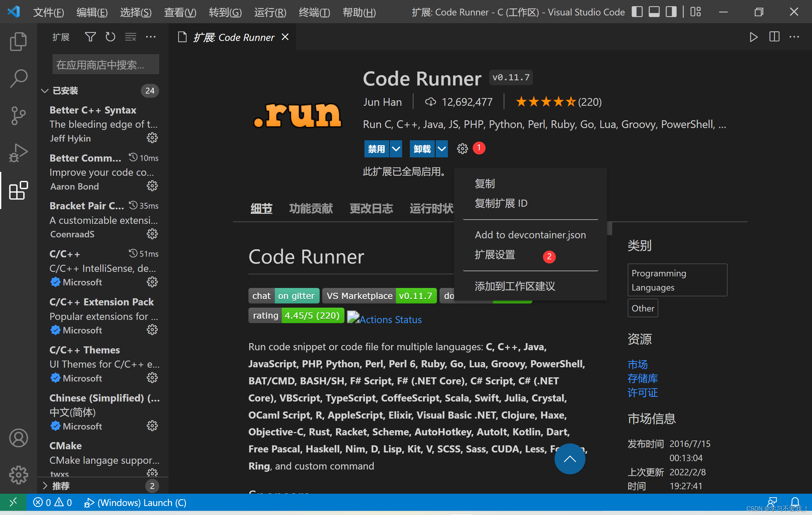Open the Explorer view in activity bar
This screenshot has width=812, height=515.
tap(18, 42)
